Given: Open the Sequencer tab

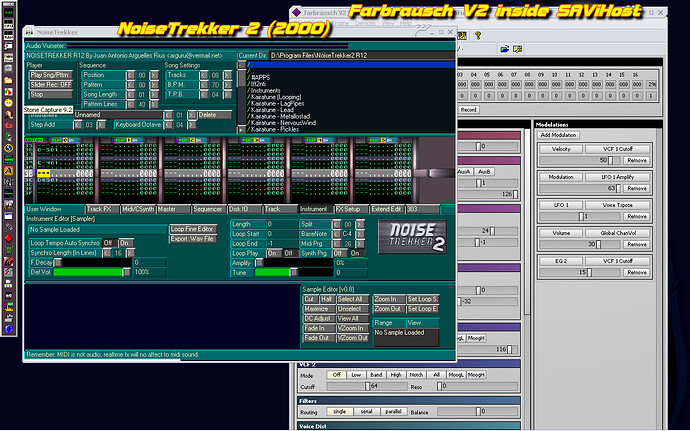Looking at the screenshot, I should 209,209.
